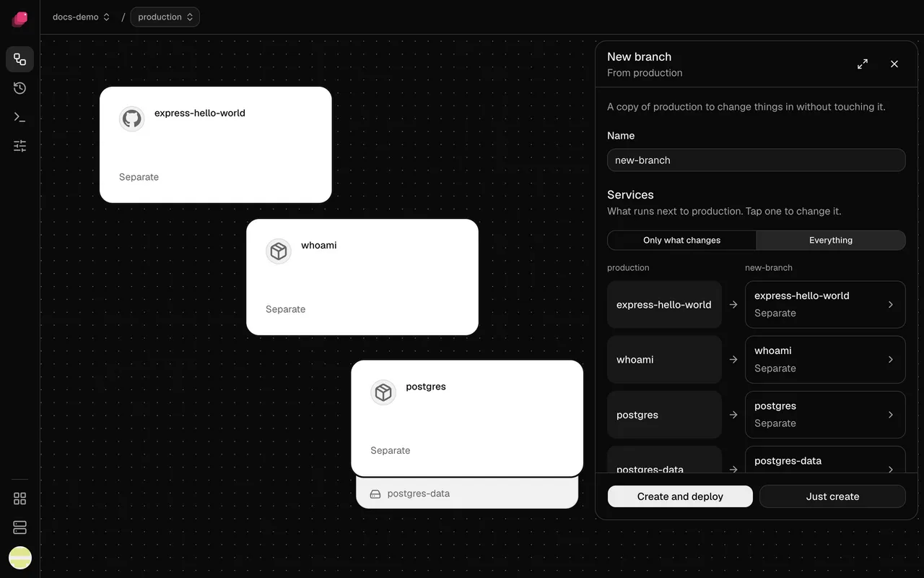Close the New branch panel

894,64
